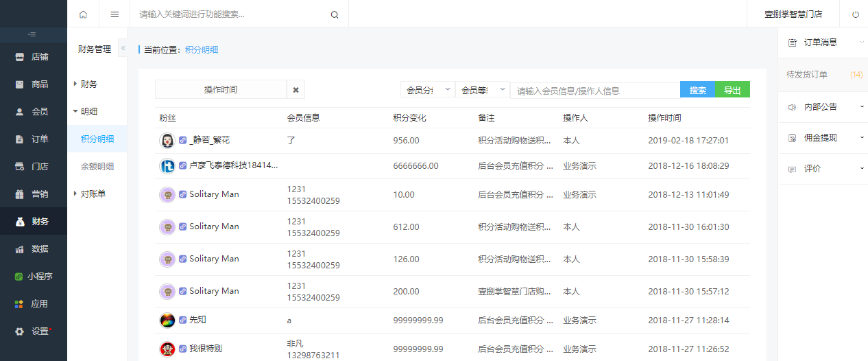Click phone number 13298763211
Image resolution: width=868 pixels, height=361 pixels.
(313, 355)
